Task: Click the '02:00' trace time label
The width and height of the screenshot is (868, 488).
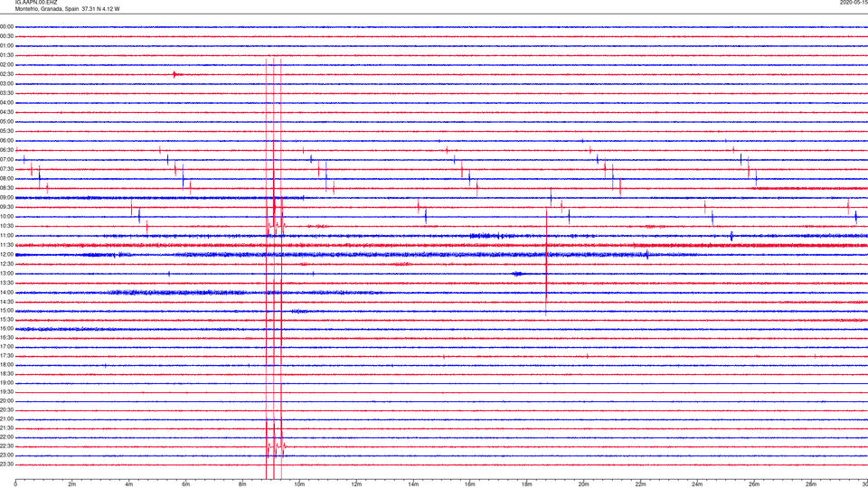Action: pos(6,65)
